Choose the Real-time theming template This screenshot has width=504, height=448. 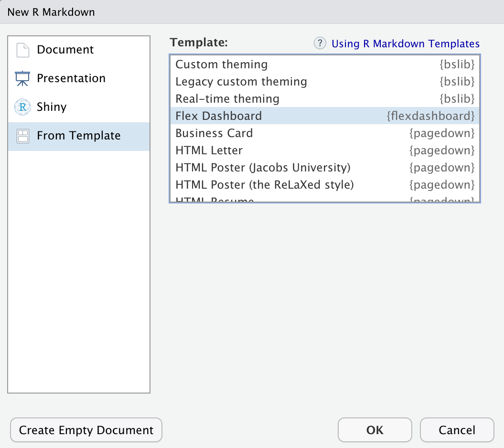pyautogui.click(x=227, y=99)
